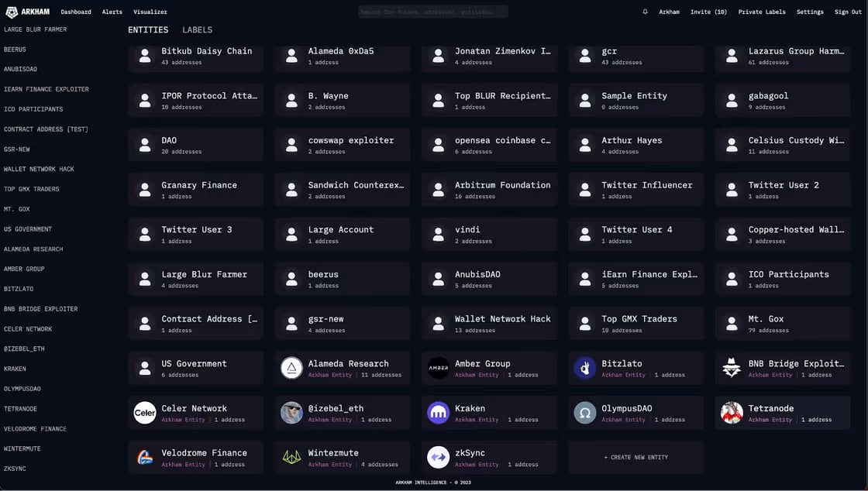Open the Granary Finance card title

point(199,185)
